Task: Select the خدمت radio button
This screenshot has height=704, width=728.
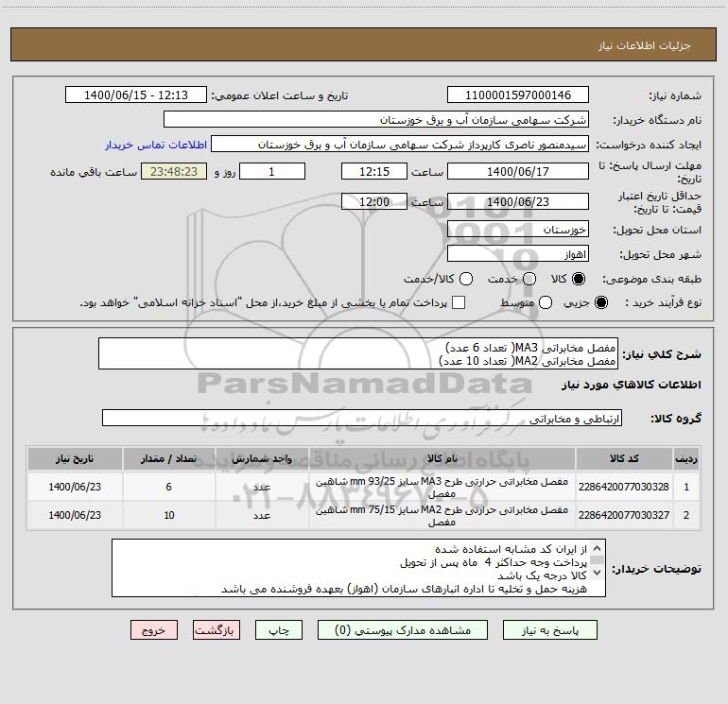Action: [529, 279]
